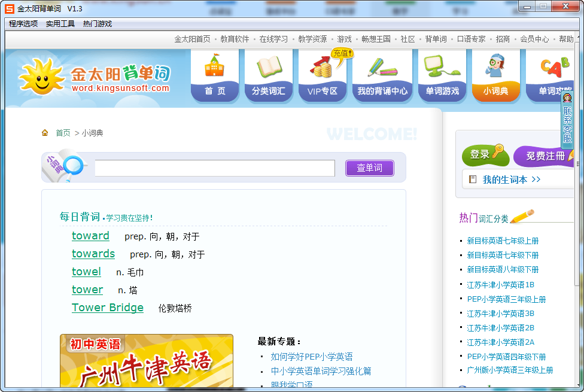The height and width of the screenshot is (392, 584).
Task: Open 会员中心 in top navigation
Action: click(534, 39)
